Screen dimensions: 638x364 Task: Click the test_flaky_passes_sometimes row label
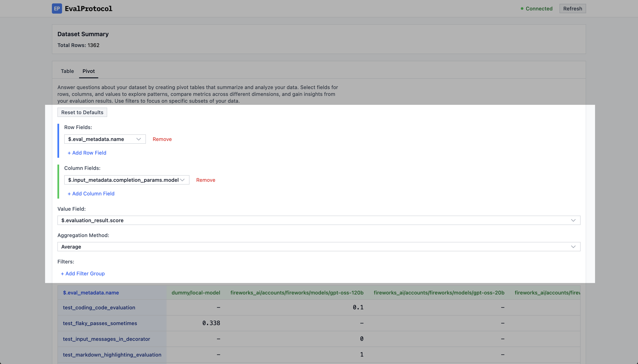click(x=100, y=323)
